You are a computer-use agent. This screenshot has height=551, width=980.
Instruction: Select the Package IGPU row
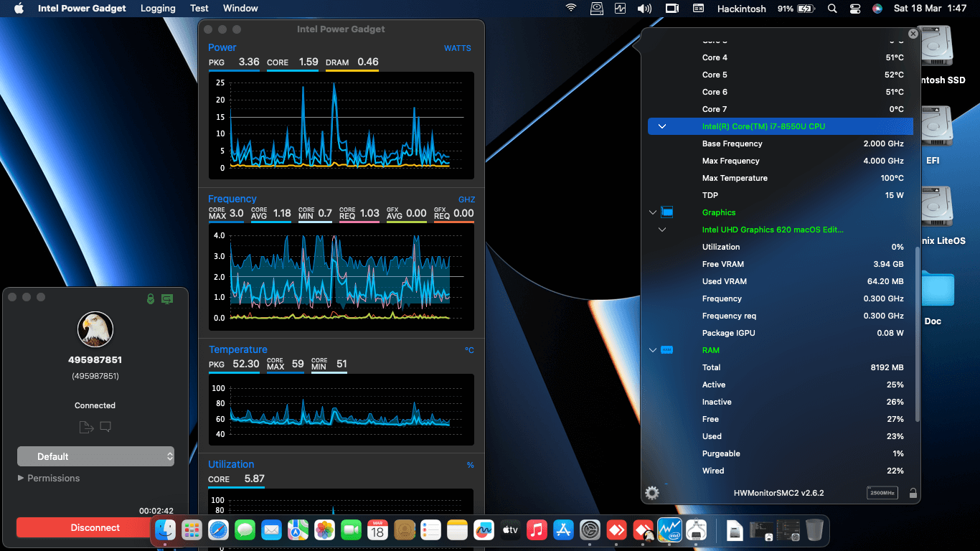coord(781,333)
